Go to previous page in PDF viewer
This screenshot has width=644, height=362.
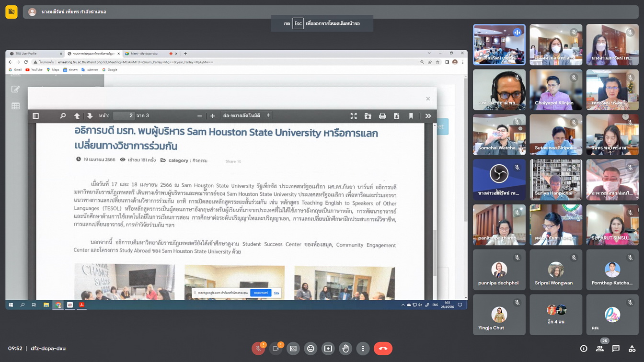[77, 116]
